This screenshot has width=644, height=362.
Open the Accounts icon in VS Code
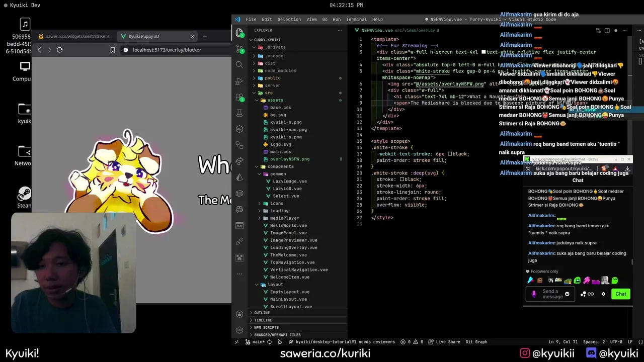(239, 314)
